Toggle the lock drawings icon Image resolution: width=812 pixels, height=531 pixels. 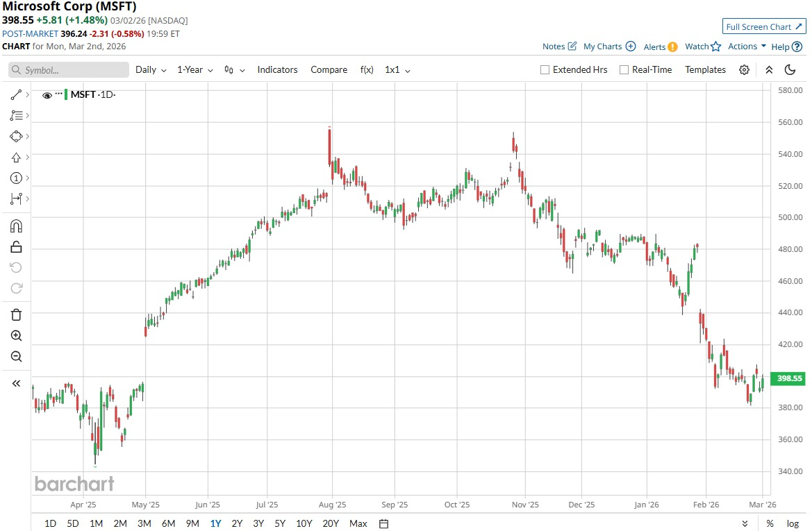click(x=16, y=247)
